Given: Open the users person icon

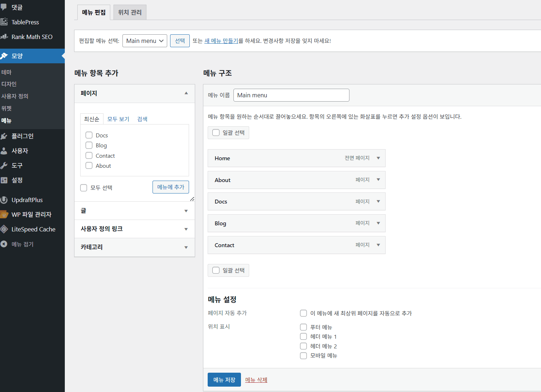Looking at the screenshot, I should [x=4, y=151].
